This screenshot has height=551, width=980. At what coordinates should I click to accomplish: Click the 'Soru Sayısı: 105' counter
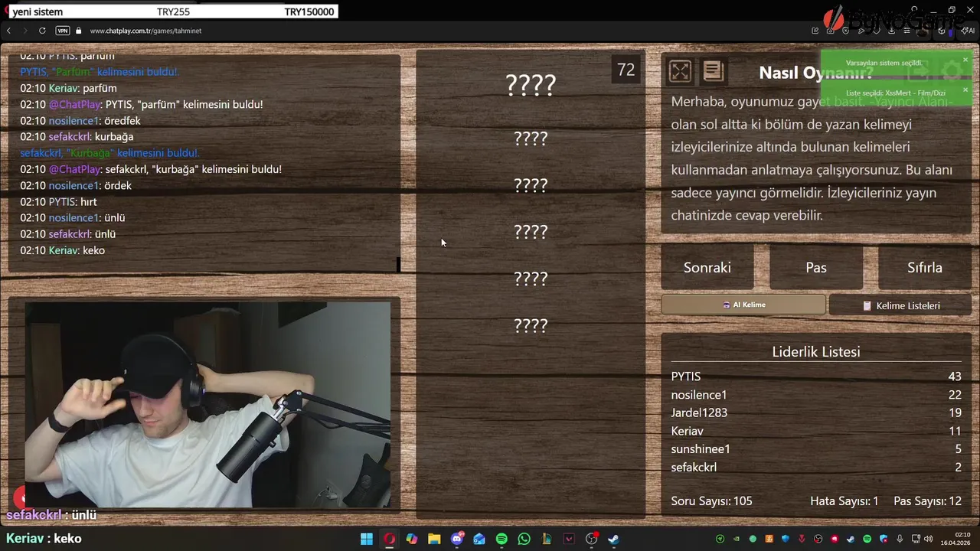click(711, 501)
